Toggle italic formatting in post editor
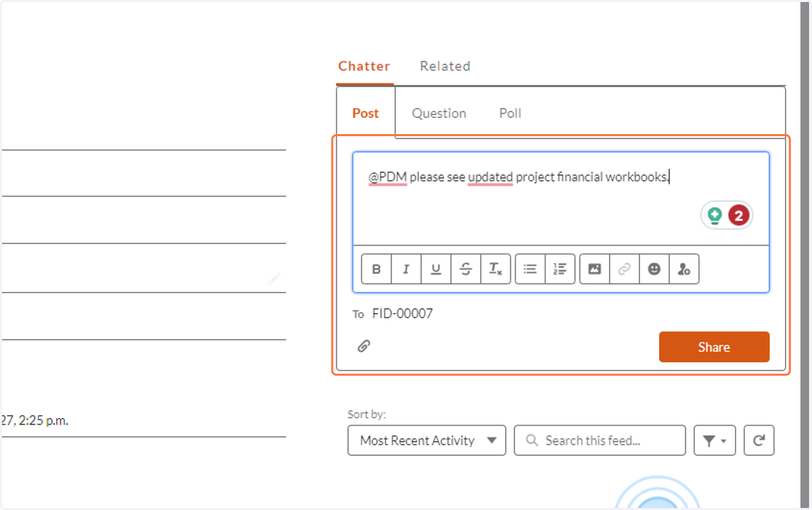812x510 pixels. point(406,269)
